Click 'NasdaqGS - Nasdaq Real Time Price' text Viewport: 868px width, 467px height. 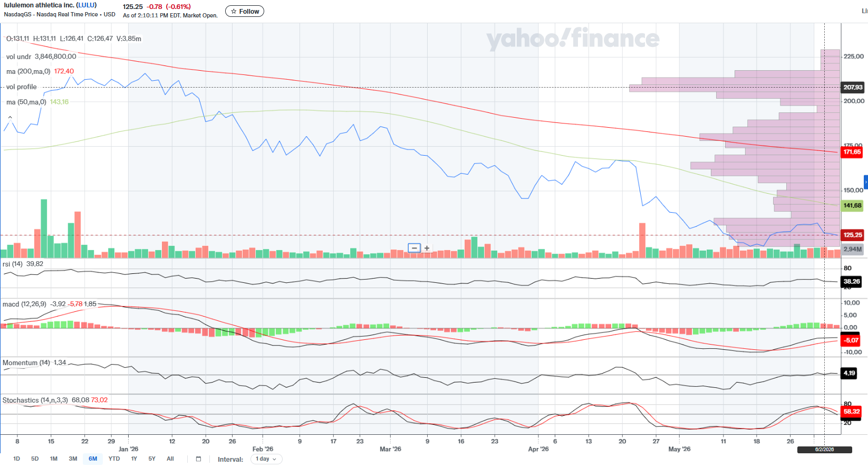[51, 15]
